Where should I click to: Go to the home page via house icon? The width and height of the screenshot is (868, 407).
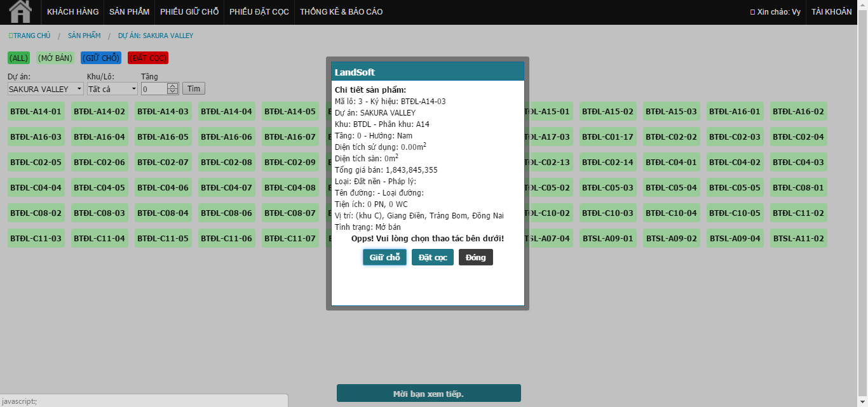click(x=20, y=12)
